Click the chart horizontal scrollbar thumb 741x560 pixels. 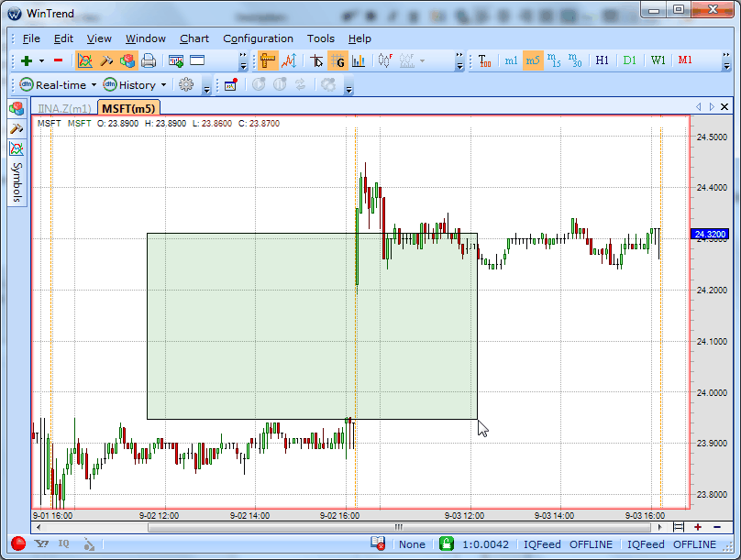click(x=399, y=527)
